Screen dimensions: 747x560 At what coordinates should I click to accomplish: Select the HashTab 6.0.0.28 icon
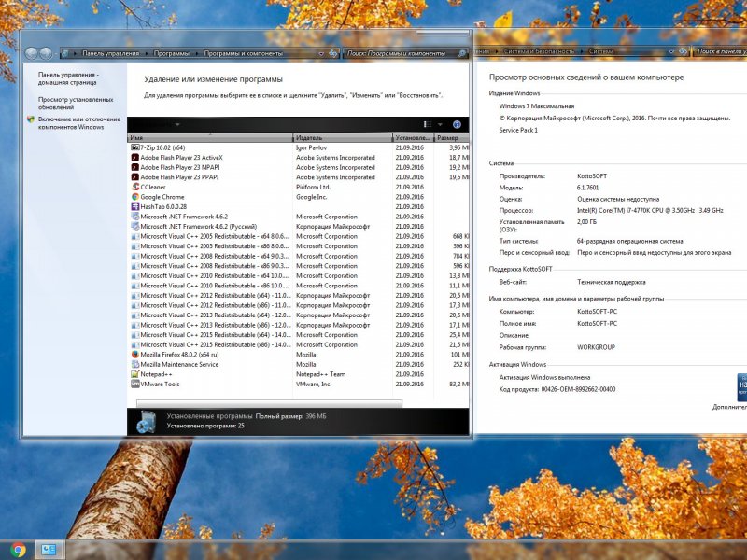(x=135, y=206)
